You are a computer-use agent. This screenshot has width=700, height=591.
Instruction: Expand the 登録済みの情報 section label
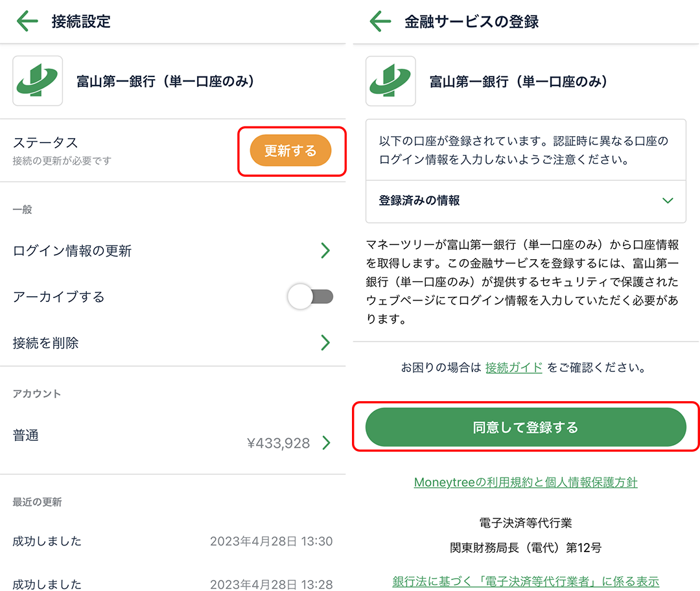point(419,201)
